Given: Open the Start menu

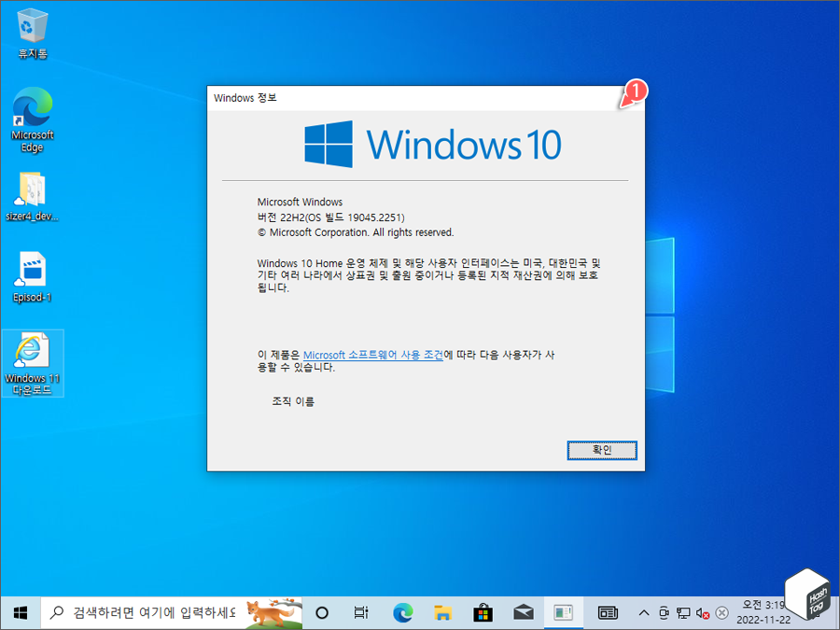Looking at the screenshot, I should pyautogui.click(x=19, y=613).
